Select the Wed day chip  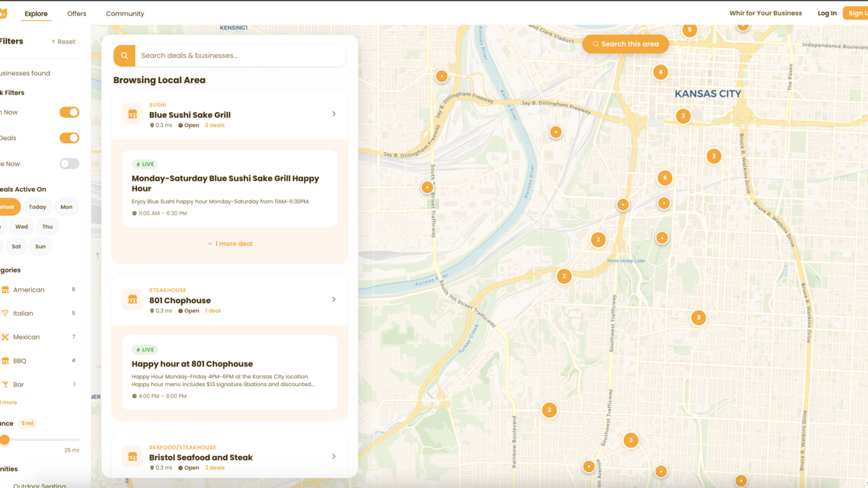tap(21, 227)
